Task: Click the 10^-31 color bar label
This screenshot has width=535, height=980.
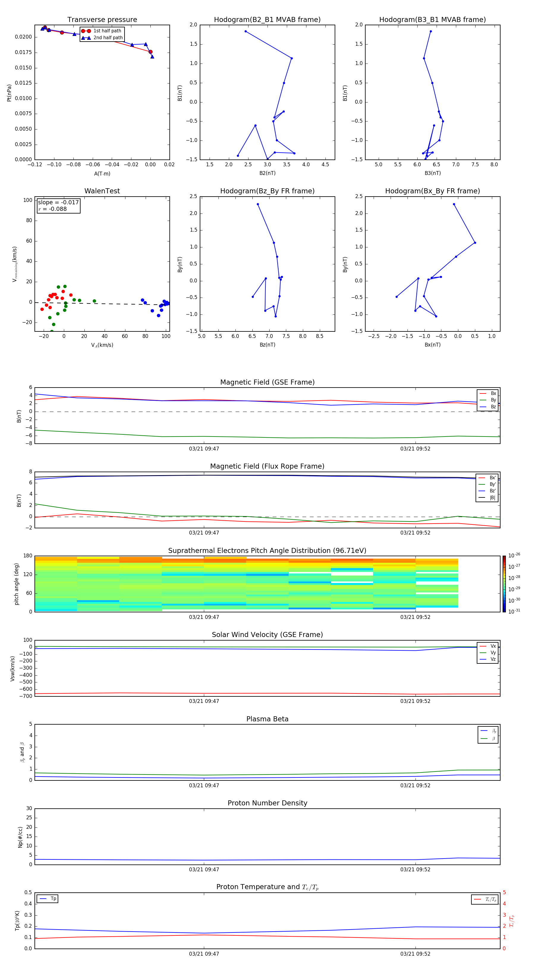Action: pos(514,611)
